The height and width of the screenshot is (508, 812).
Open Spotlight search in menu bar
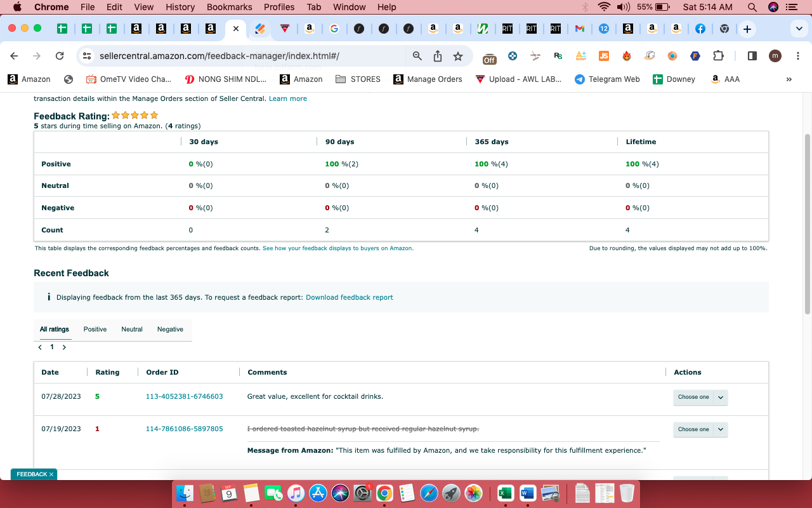pos(752,7)
